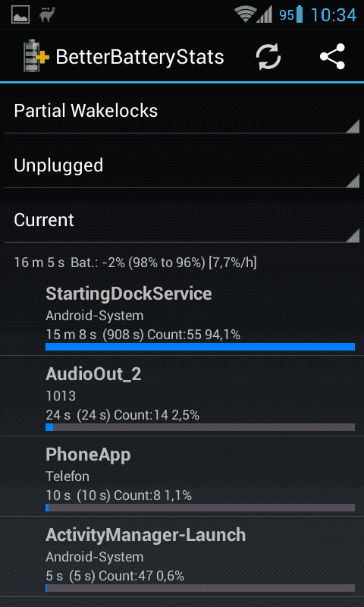
Task: Open the Current reference dropdown
Action: pos(182,220)
